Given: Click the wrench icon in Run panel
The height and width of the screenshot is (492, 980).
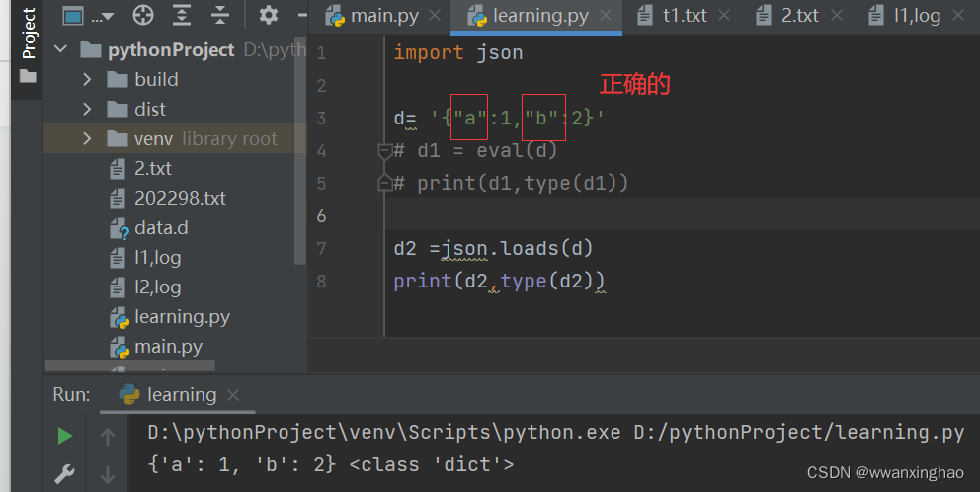Looking at the screenshot, I should coord(64,475).
